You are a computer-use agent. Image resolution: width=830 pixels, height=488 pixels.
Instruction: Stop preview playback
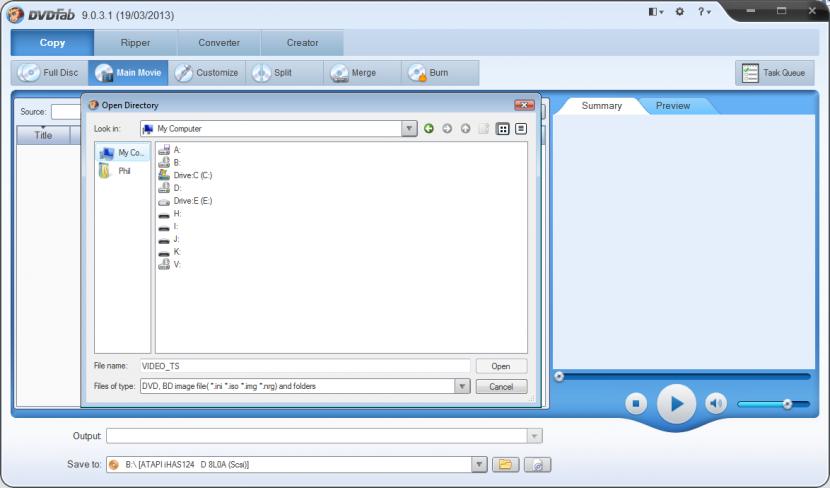pos(636,403)
